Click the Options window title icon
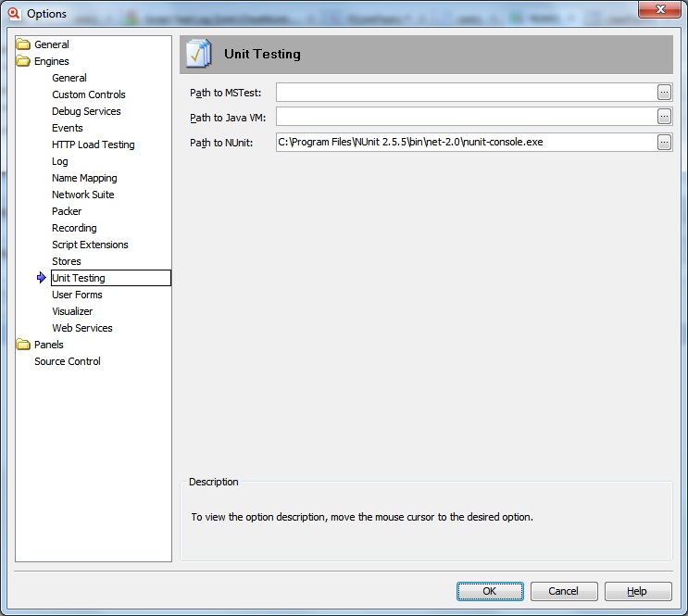Screen dimensions: 688x616 [14, 13]
